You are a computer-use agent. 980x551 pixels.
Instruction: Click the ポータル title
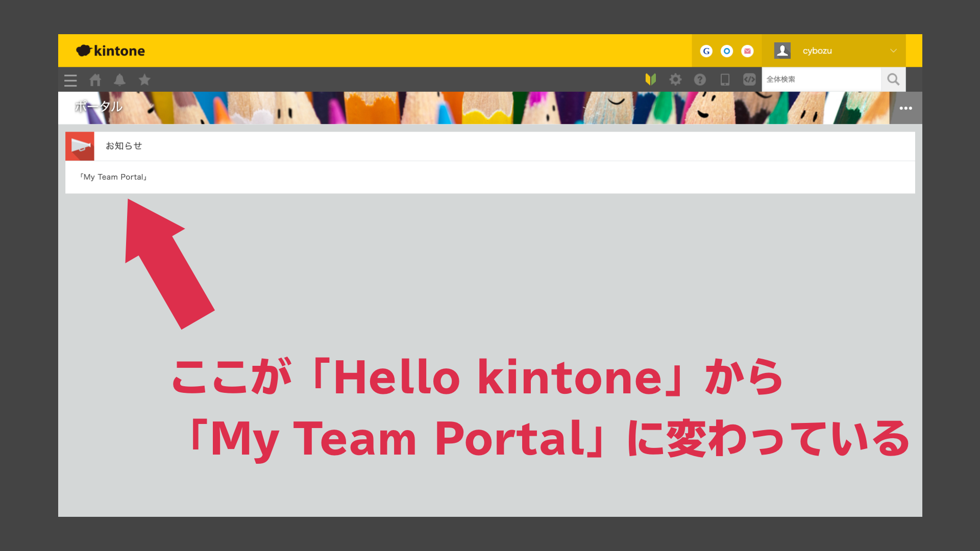99,107
